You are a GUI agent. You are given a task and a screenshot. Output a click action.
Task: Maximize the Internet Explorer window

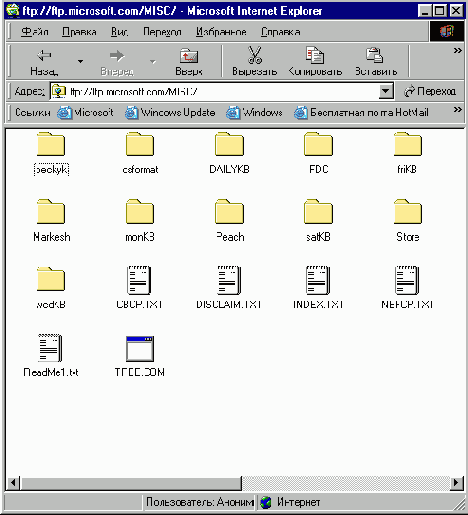[x=440, y=11]
